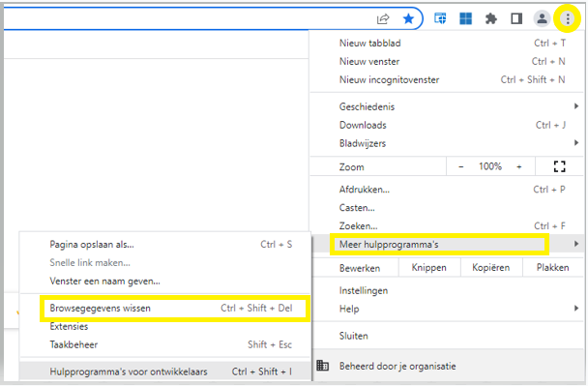Click the bookmark star icon
This screenshot has width=588, height=386.
click(408, 18)
